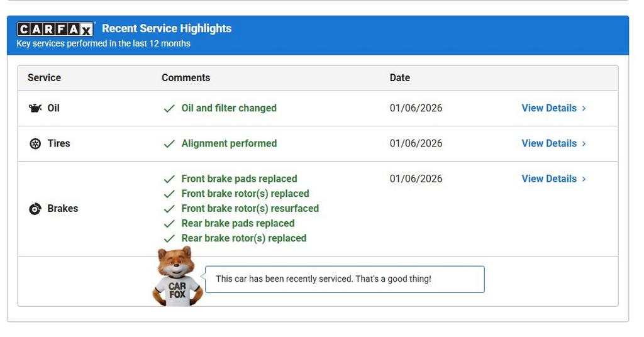
Task: Click checkmark beside Alignment performed
Action: point(169,144)
